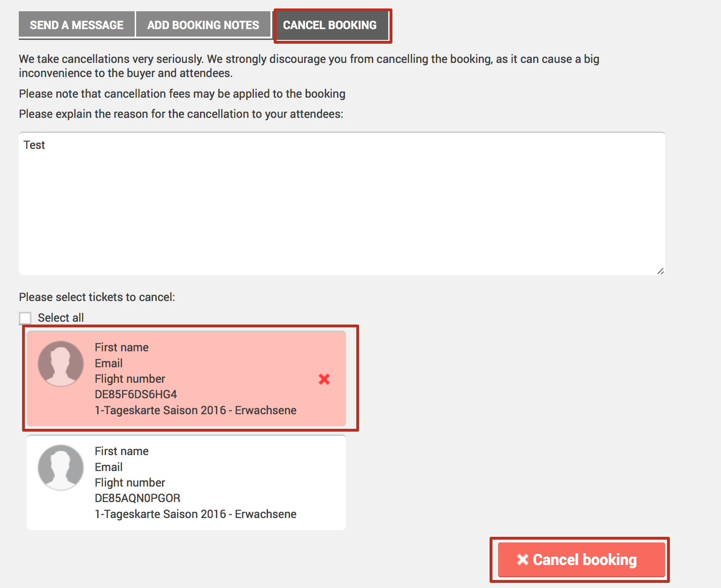This screenshot has height=588, width=721.
Task: Click the Select all label text
Action: click(x=61, y=318)
